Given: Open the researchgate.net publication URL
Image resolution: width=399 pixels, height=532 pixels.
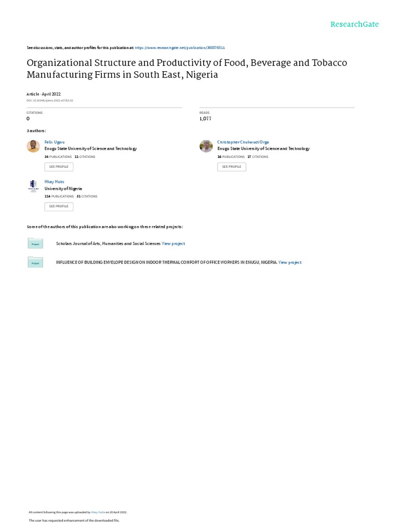Looking at the screenshot, I should tap(180, 48).
